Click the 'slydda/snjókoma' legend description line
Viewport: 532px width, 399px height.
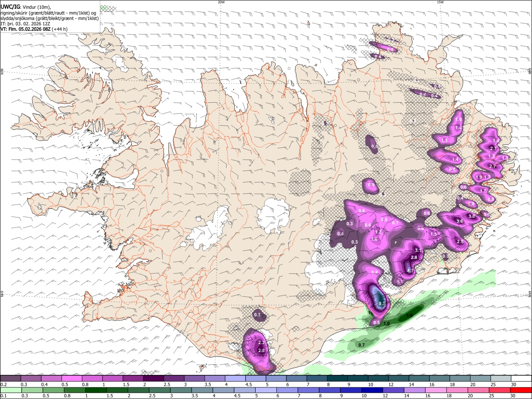[x=49, y=18]
